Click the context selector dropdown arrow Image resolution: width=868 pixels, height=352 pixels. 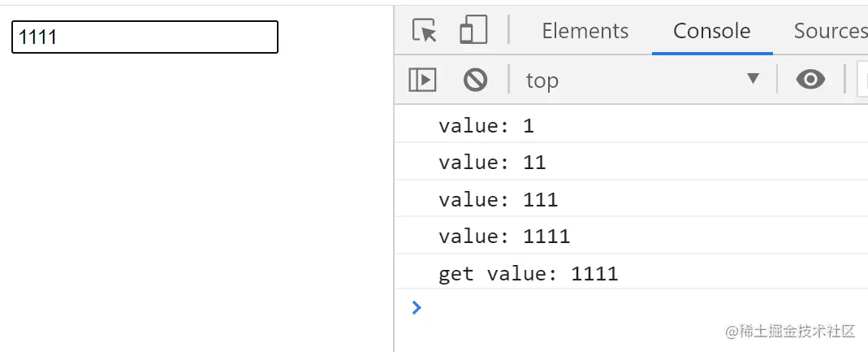tap(753, 79)
